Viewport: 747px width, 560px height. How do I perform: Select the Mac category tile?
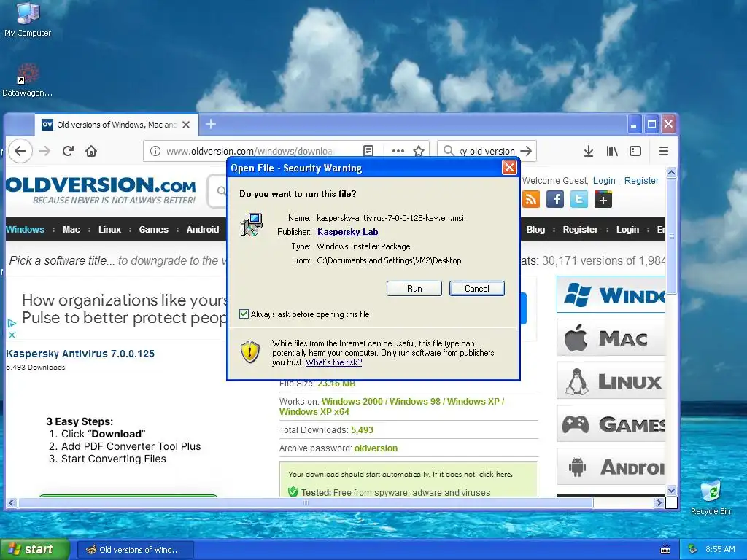(x=611, y=338)
